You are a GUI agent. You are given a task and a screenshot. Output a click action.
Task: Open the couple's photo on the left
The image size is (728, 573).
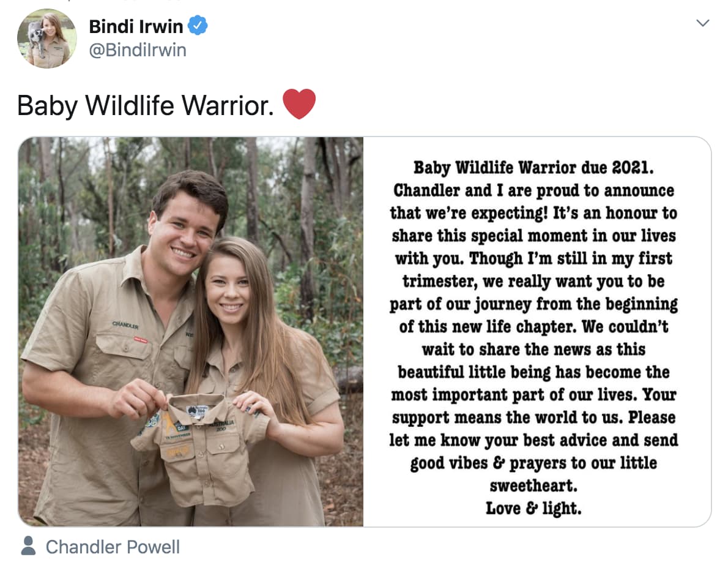click(x=190, y=331)
